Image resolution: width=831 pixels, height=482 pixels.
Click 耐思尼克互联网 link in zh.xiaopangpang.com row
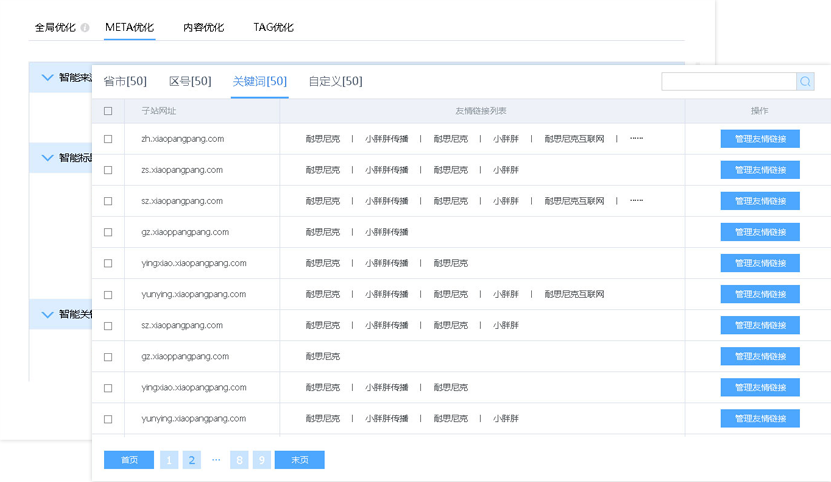tap(574, 139)
